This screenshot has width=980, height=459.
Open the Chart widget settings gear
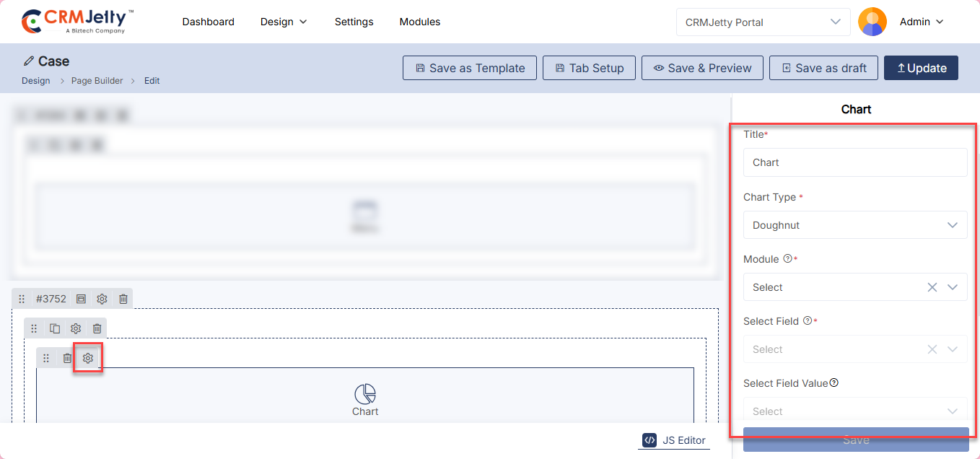coord(88,358)
